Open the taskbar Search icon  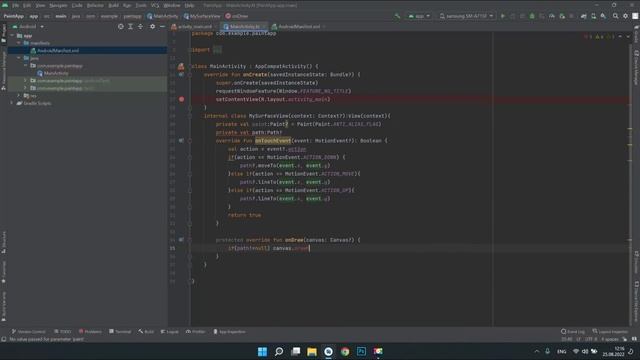click(279, 351)
